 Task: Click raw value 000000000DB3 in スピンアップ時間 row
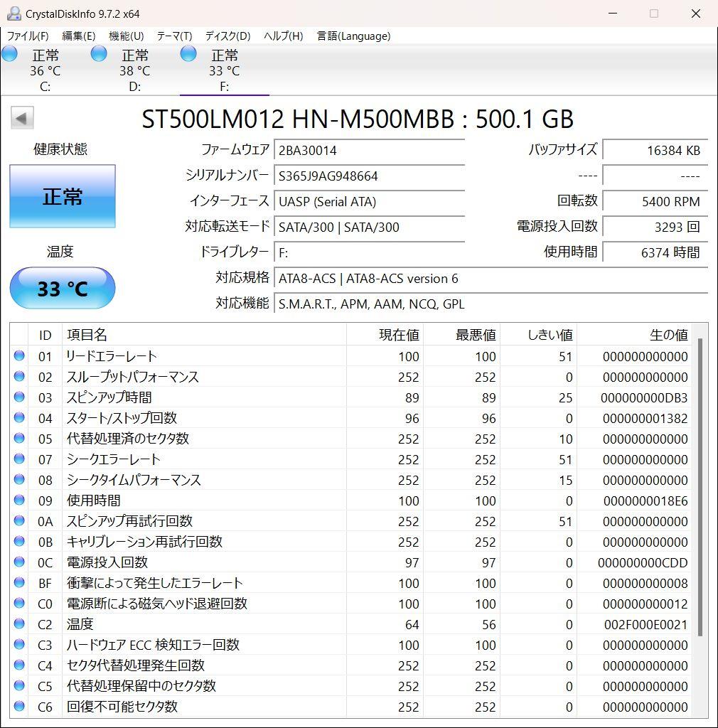[644, 398]
